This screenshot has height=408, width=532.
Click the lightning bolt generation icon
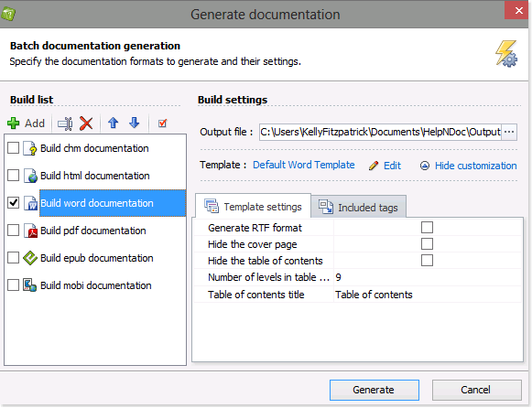click(x=505, y=54)
